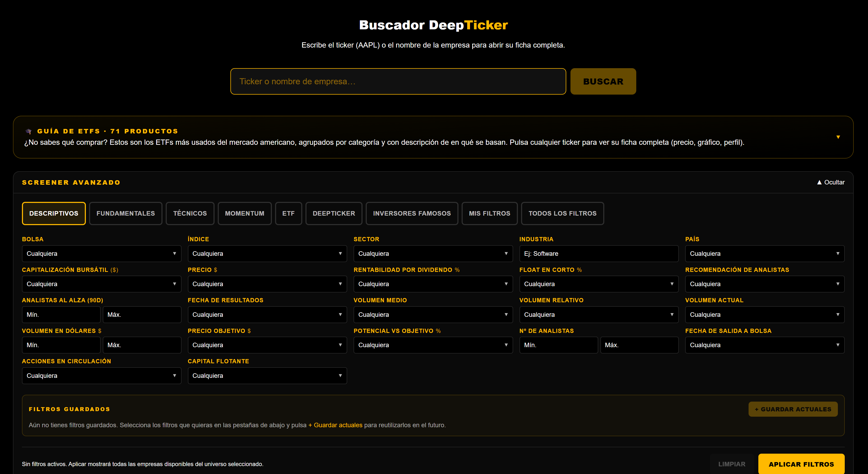The width and height of the screenshot is (868, 474).
Task: Click the Mín. field under Volumen en Dólares
Action: [61, 345]
